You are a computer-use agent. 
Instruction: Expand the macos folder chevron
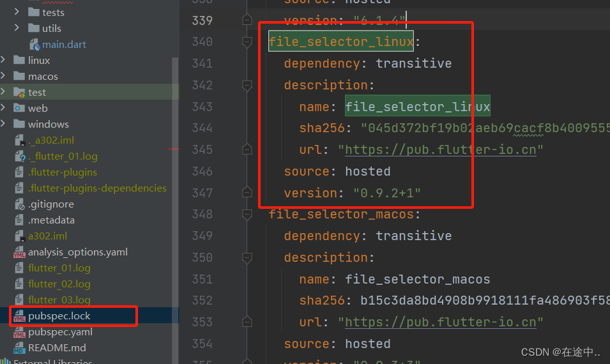3,75
